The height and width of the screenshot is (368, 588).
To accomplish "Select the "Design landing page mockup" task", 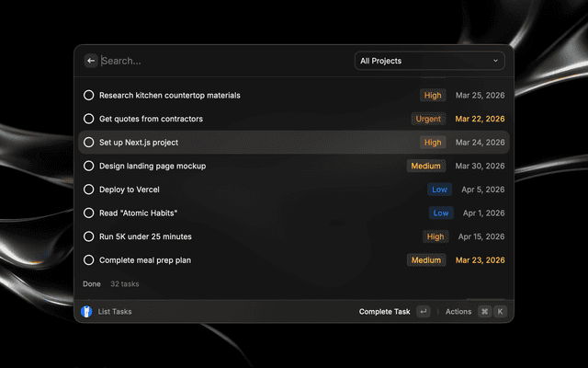I will (x=153, y=166).
